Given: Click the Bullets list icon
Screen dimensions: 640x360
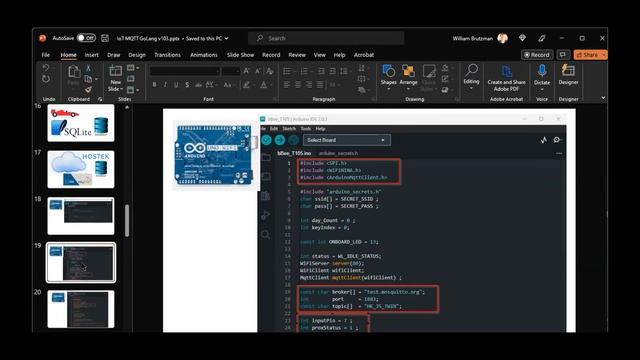Looking at the screenshot, I should [287, 71].
